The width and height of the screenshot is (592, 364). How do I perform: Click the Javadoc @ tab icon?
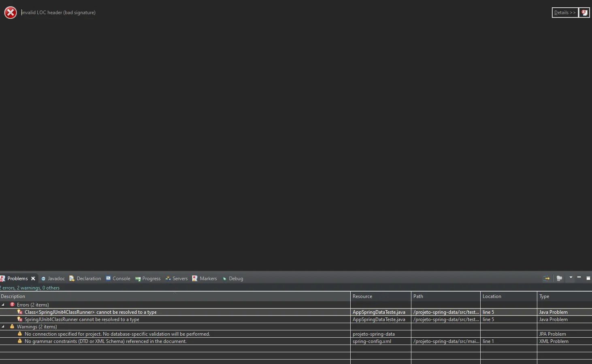[x=43, y=279]
